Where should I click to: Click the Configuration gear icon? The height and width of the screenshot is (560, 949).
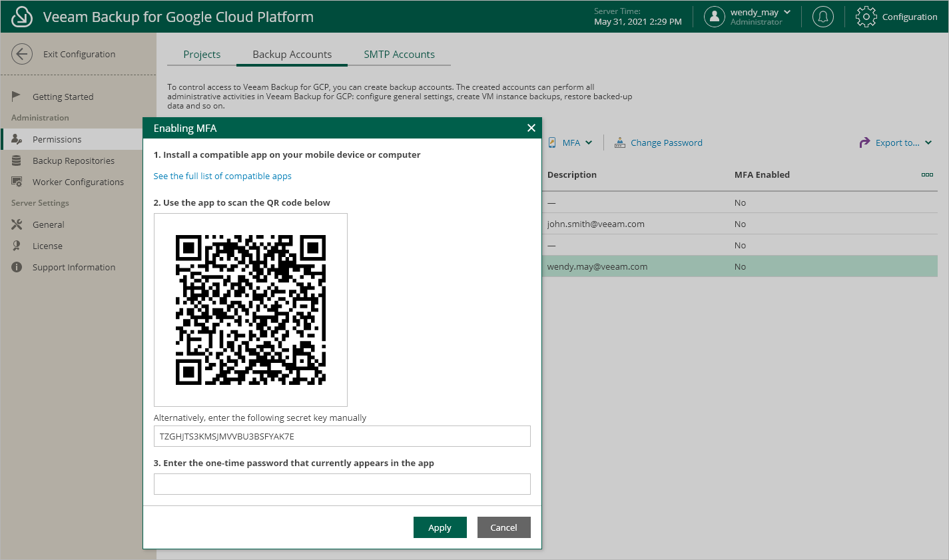point(866,17)
